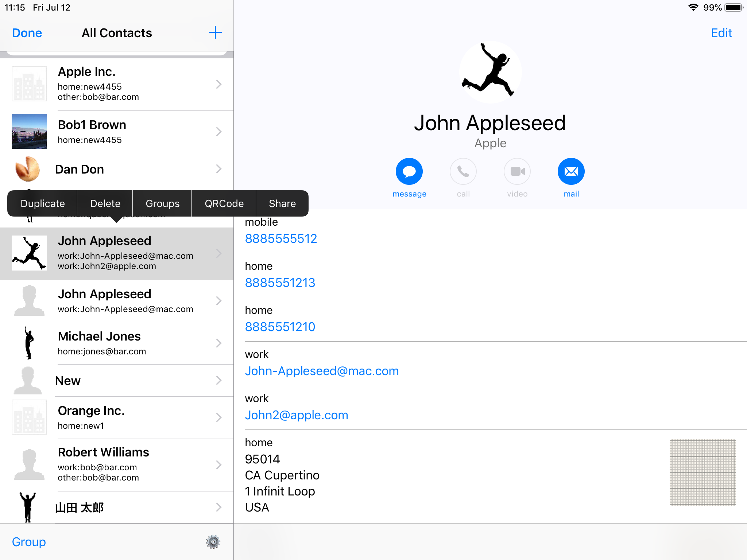Choose Delete from the popup menu
This screenshot has width=747, height=560.
pos(105,203)
